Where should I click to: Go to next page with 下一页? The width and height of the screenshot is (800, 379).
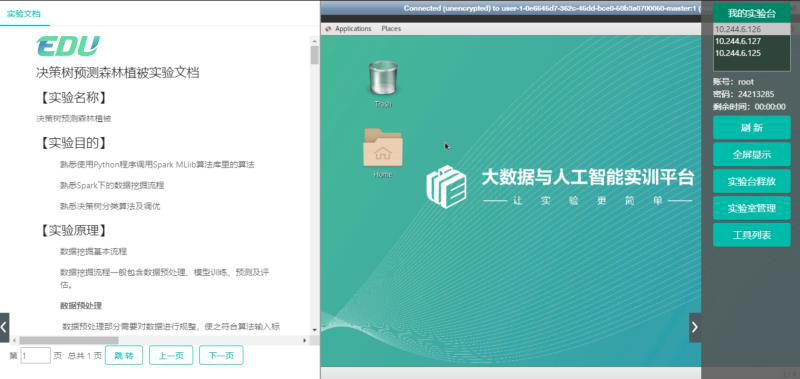(x=221, y=355)
